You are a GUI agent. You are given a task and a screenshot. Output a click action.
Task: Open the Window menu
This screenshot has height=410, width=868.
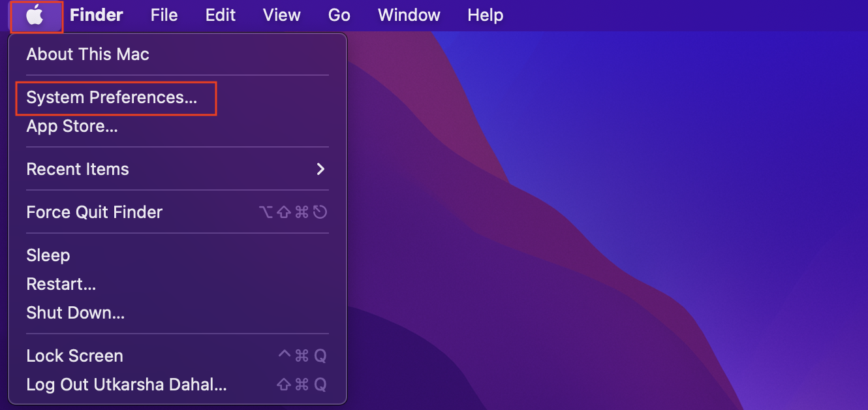click(x=409, y=14)
